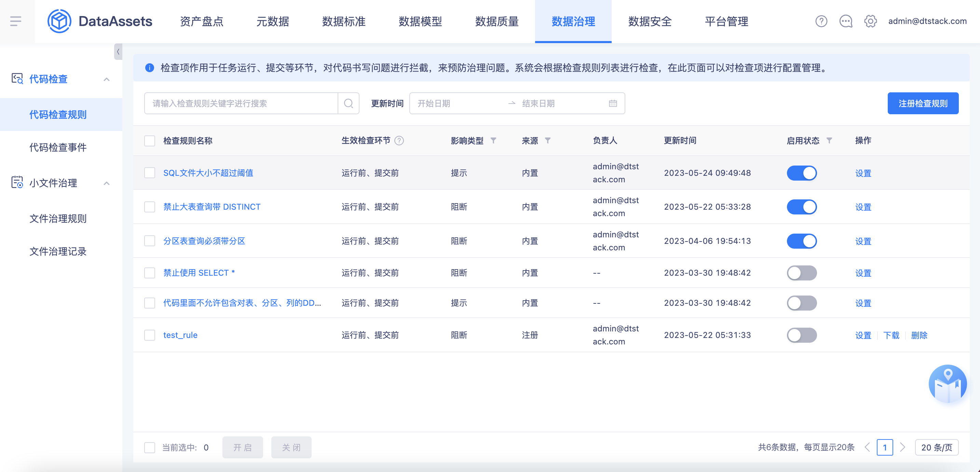Select the 分区表查询必须带分区 row checkbox

click(150, 241)
